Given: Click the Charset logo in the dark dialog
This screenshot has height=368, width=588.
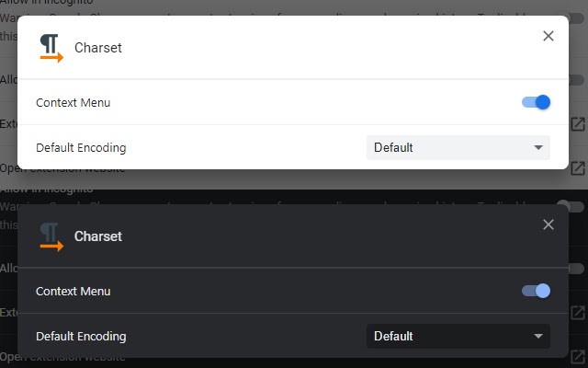Looking at the screenshot, I should (51, 236).
